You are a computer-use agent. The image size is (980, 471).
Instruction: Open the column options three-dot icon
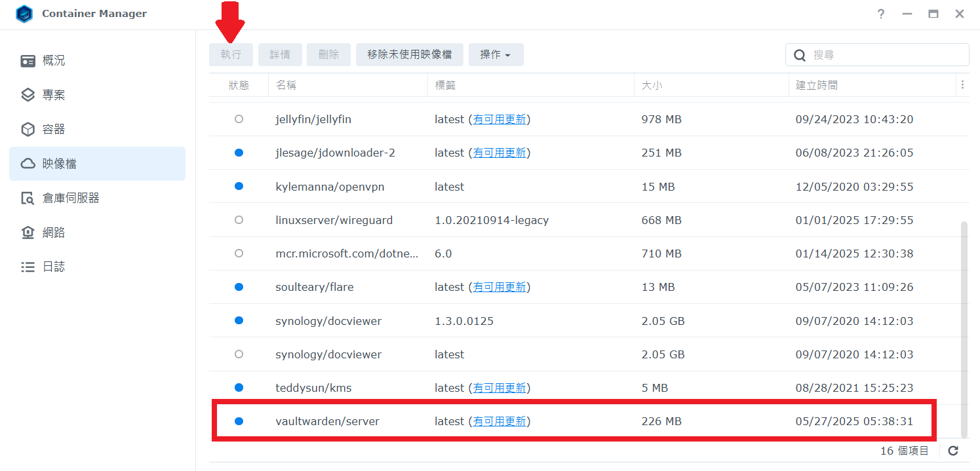962,85
